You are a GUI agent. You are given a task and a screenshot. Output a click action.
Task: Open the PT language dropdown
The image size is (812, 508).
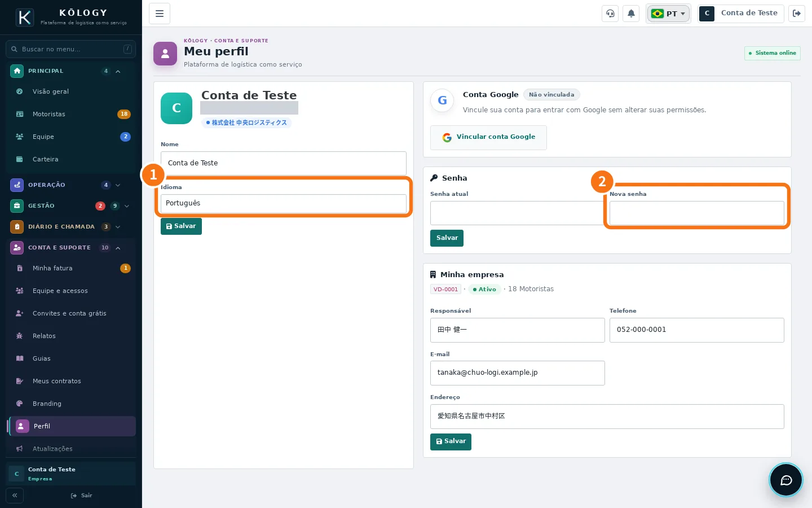(668, 14)
